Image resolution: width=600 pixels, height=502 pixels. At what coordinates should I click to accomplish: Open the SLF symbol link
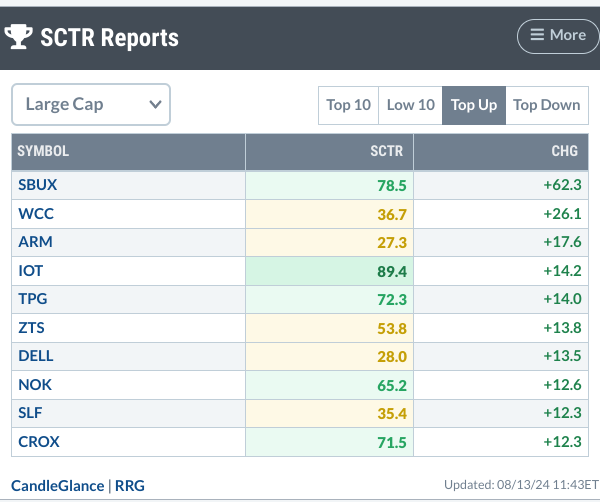[30, 413]
